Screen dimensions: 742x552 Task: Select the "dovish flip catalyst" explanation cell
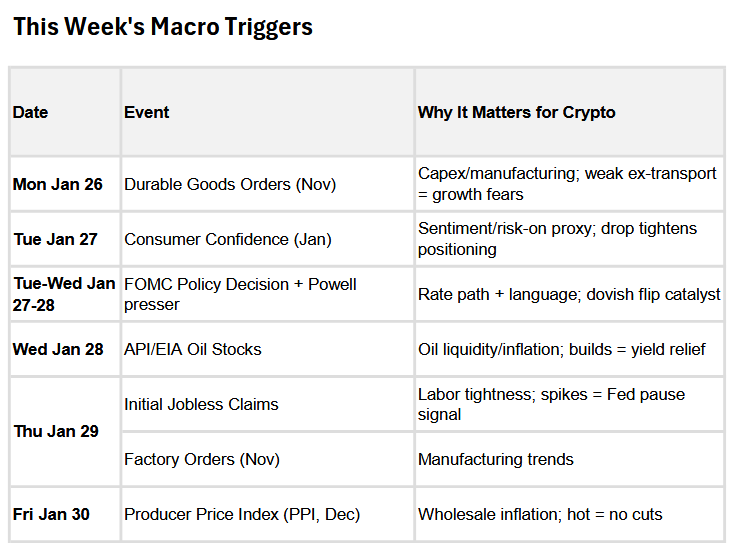click(x=569, y=294)
